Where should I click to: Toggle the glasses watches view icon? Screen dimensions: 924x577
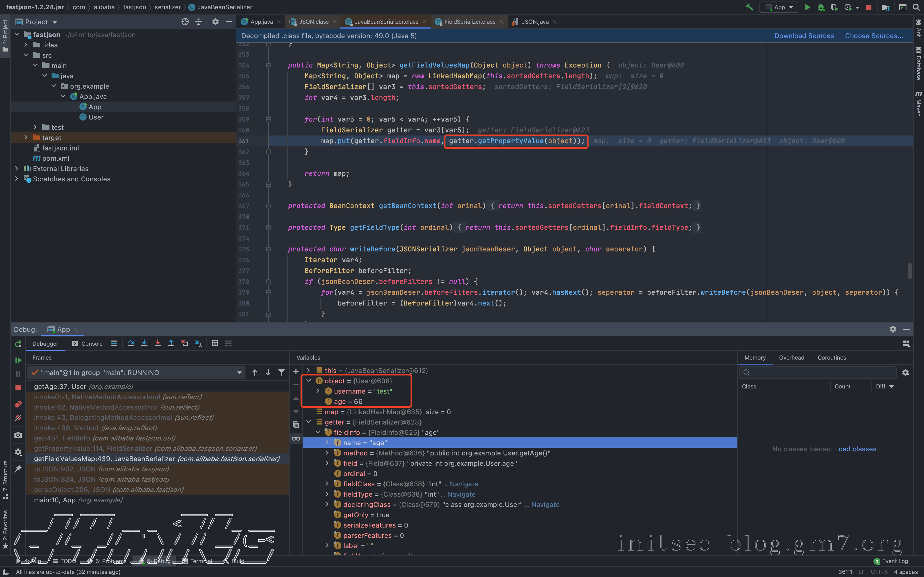[x=296, y=438]
